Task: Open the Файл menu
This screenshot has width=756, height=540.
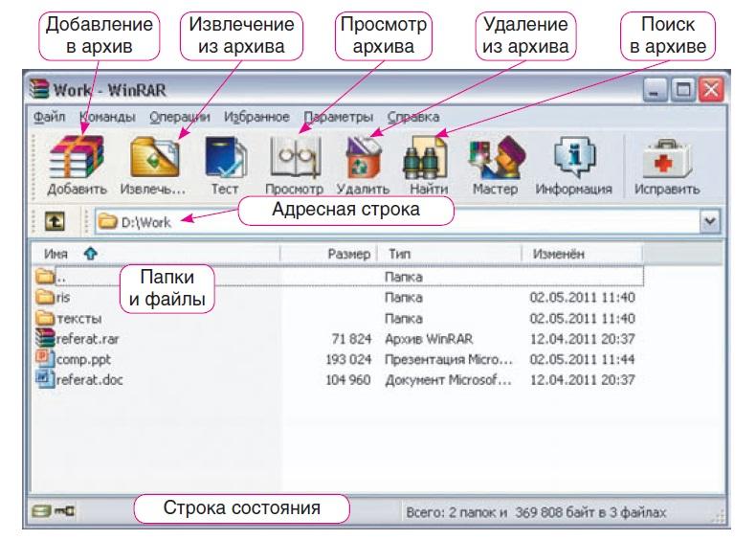Action: point(49,117)
